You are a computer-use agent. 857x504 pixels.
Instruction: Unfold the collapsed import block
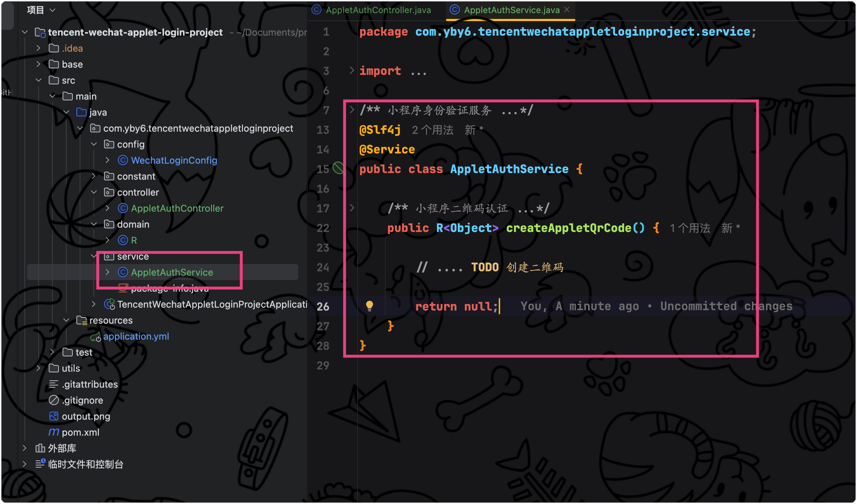[352, 71]
